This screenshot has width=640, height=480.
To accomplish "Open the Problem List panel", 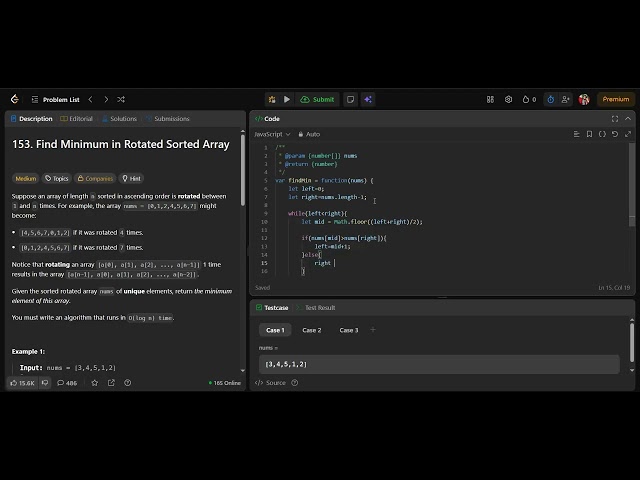I will click(56, 100).
